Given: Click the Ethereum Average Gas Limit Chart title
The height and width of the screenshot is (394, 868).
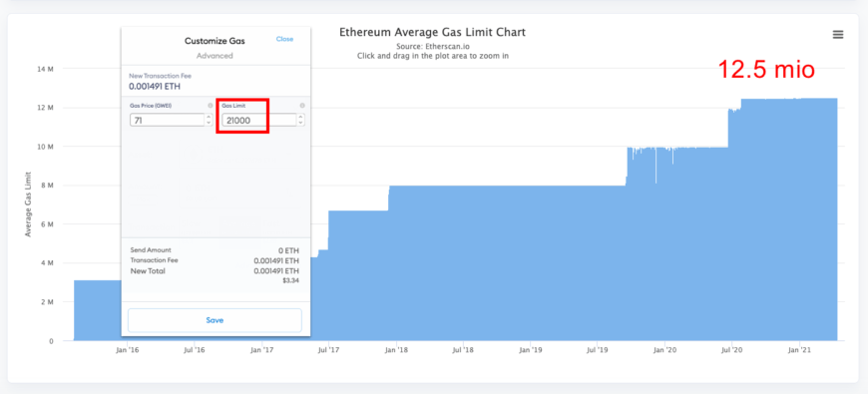Looking at the screenshot, I should click(432, 32).
